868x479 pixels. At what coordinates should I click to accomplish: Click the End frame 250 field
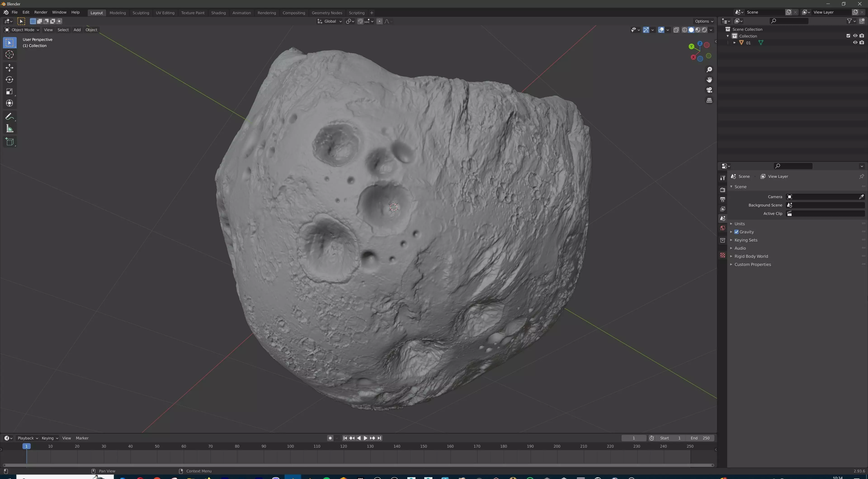700,438
